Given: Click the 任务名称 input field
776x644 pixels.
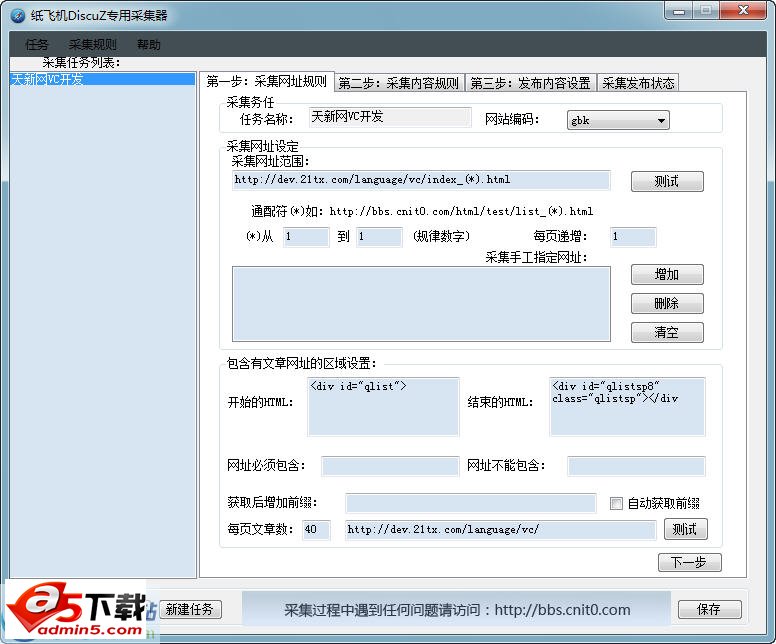Looking at the screenshot, I should [x=390, y=117].
